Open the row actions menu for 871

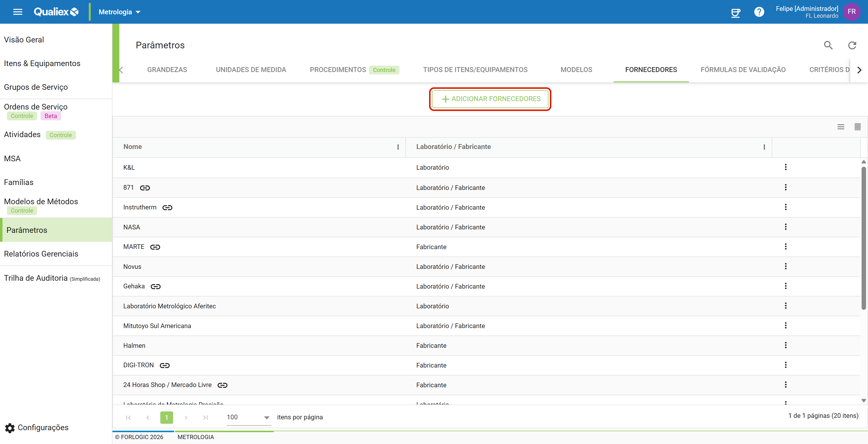pyautogui.click(x=785, y=187)
